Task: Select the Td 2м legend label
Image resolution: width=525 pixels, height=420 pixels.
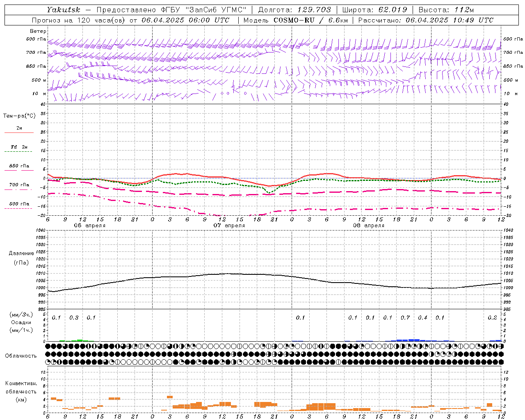Action: [x=19, y=146]
